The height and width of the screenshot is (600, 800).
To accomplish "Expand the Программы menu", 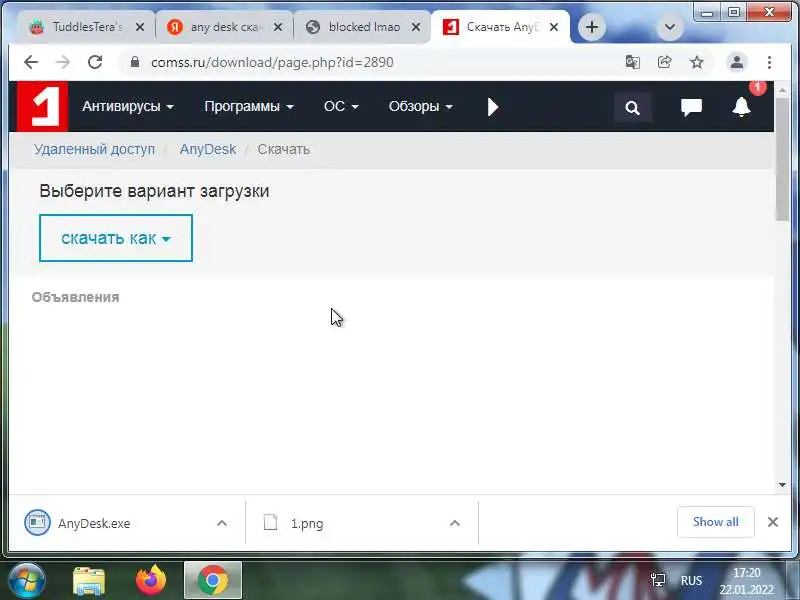I will (x=249, y=106).
